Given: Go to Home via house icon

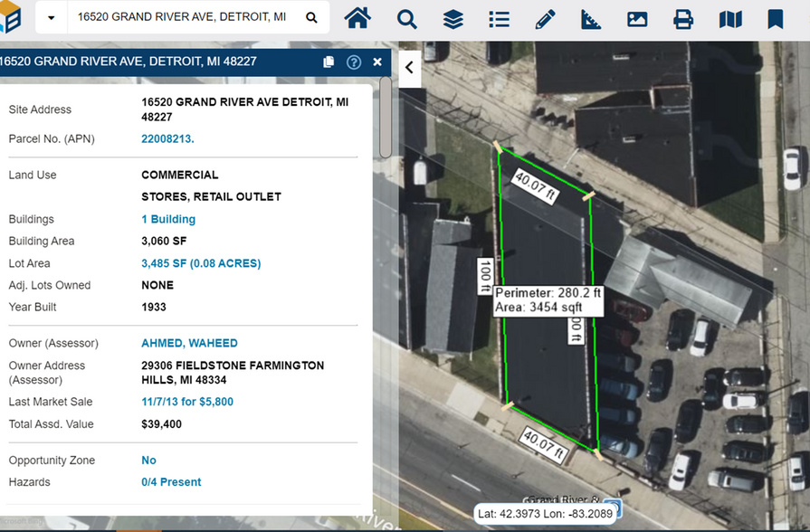Looking at the screenshot, I should point(357,19).
